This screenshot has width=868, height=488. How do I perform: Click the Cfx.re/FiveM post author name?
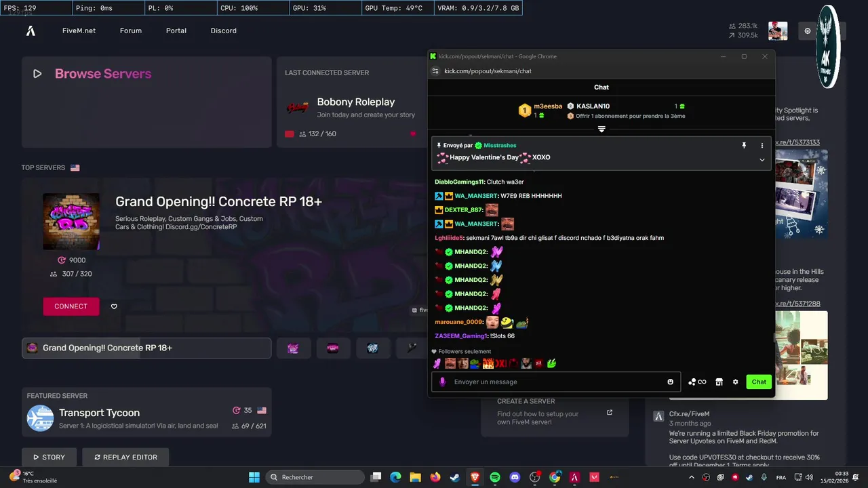point(689,414)
